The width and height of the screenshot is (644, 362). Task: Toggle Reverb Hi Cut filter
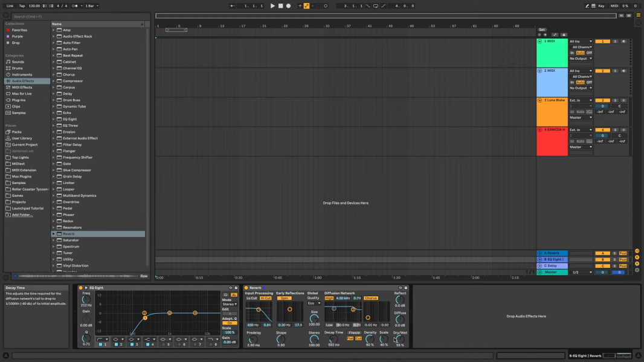point(266,298)
